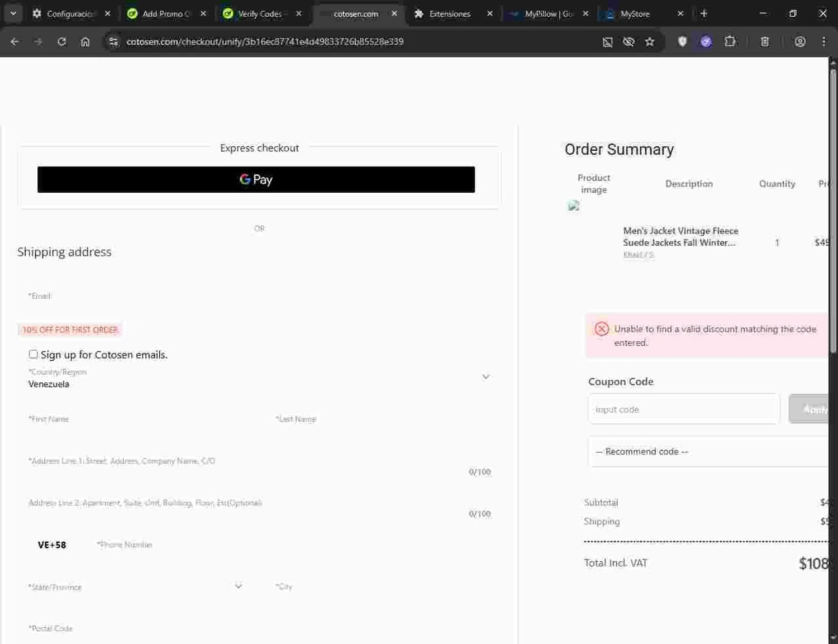
Task: Click the Khaki / S variant text
Action: point(638,255)
